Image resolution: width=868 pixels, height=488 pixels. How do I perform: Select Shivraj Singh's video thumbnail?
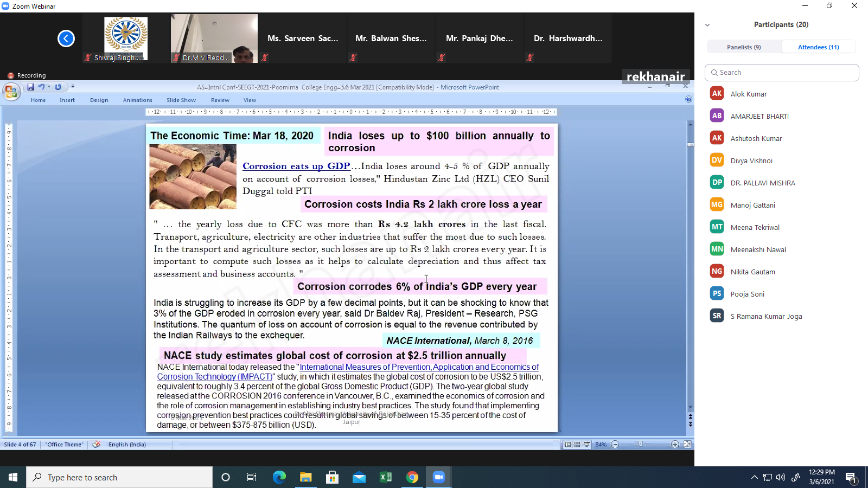pyautogui.click(x=126, y=38)
